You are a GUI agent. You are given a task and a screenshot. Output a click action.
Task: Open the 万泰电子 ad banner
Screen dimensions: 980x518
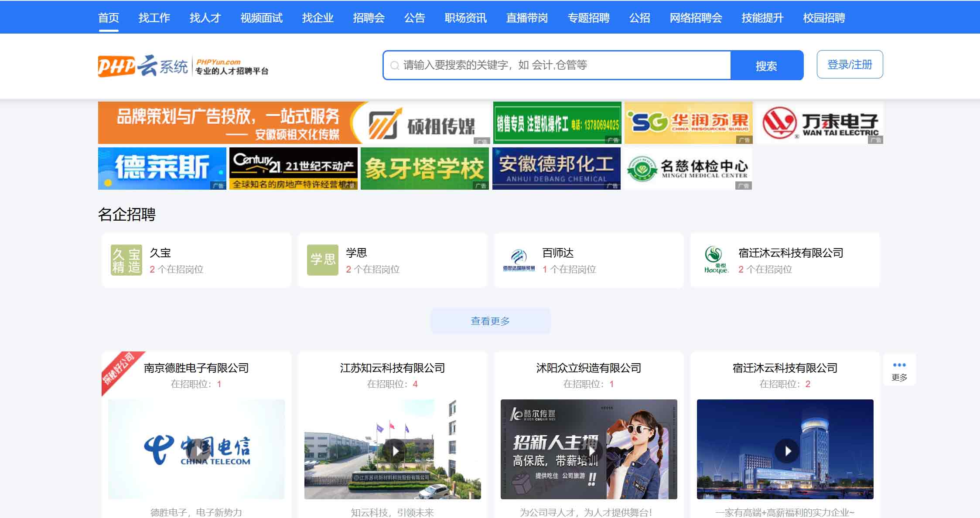click(820, 123)
